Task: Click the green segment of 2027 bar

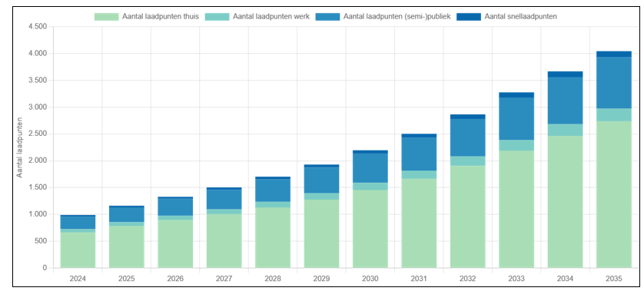Action: click(x=224, y=241)
